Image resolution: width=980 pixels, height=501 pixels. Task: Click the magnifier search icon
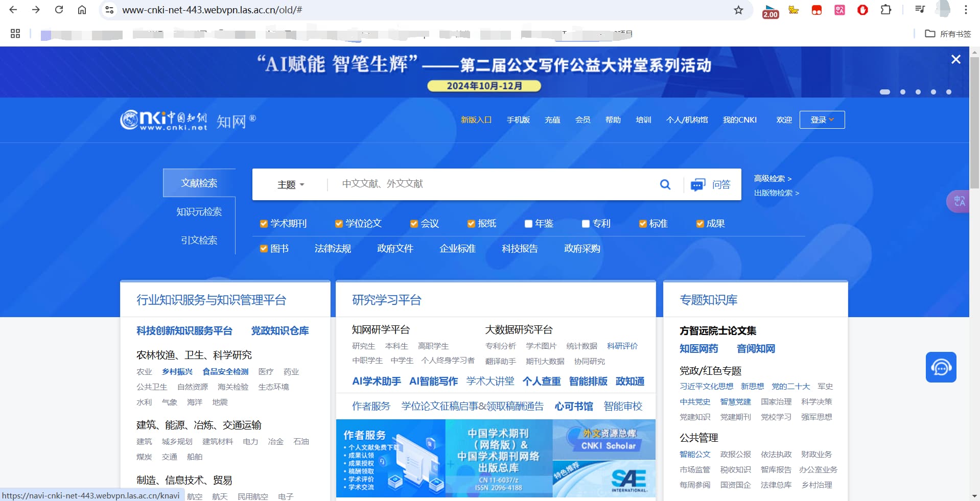tap(665, 184)
